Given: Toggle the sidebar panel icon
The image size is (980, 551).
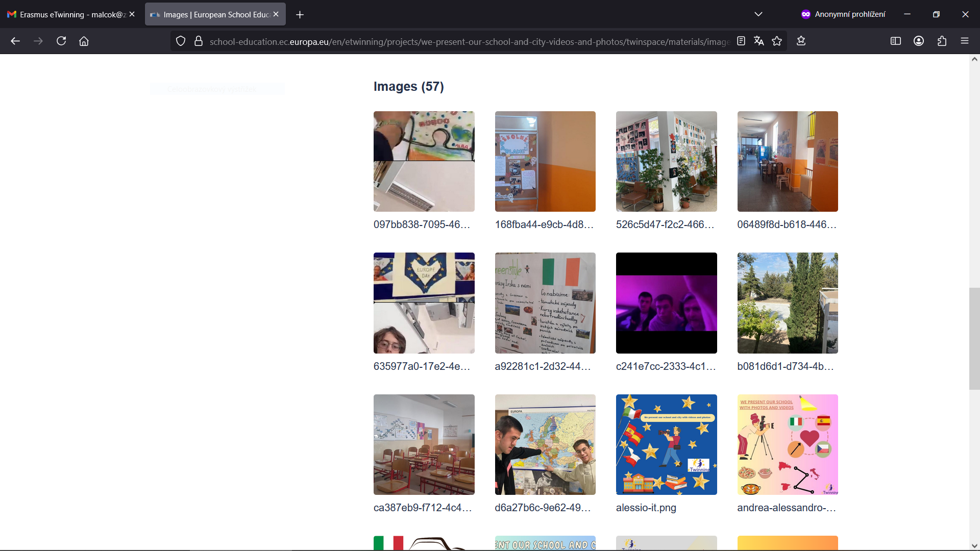Looking at the screenshot, I should (895, 41).
